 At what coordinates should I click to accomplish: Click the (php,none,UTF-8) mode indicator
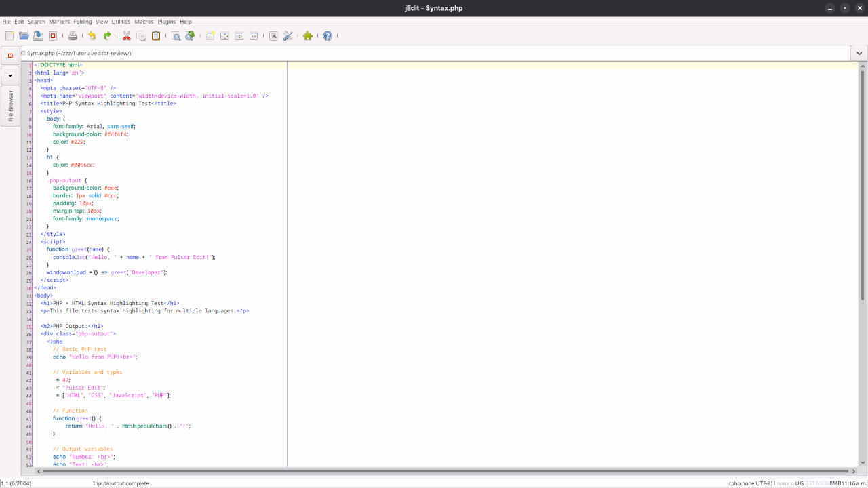tap(751, 483)
